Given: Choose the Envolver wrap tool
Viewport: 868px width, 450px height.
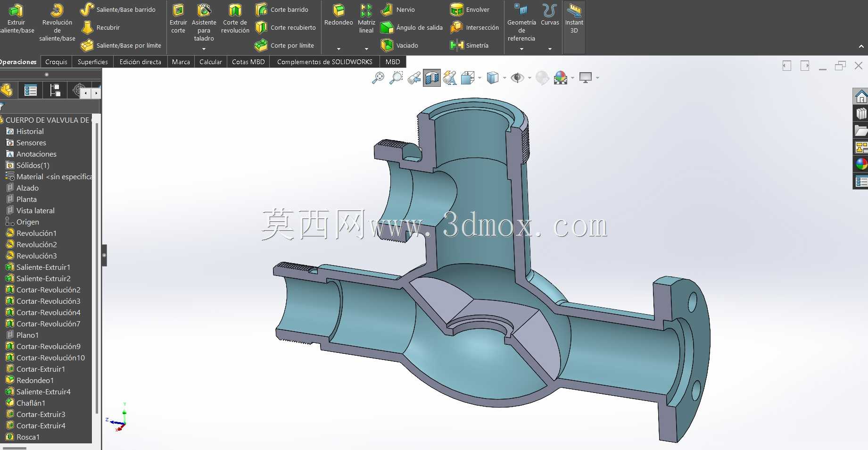Looking at the screenshot, I should 470,9.
